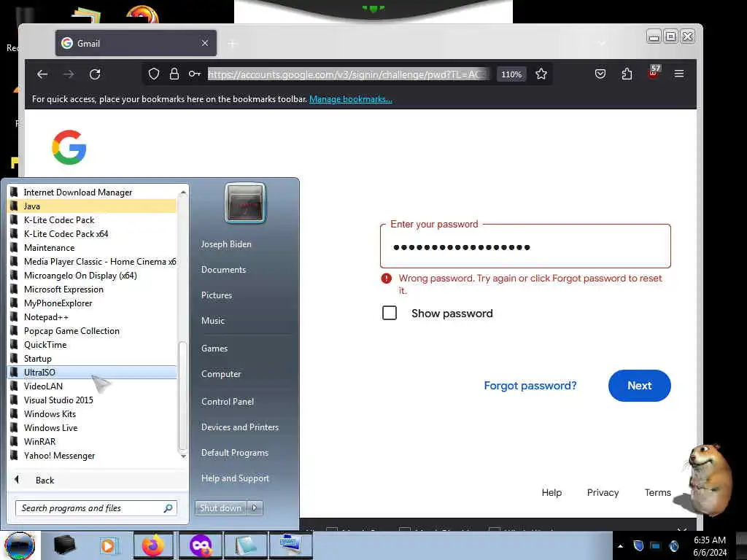Enable the Show password checkbox
The height and width of the screenshot is (560, 747).
(390, 313)
